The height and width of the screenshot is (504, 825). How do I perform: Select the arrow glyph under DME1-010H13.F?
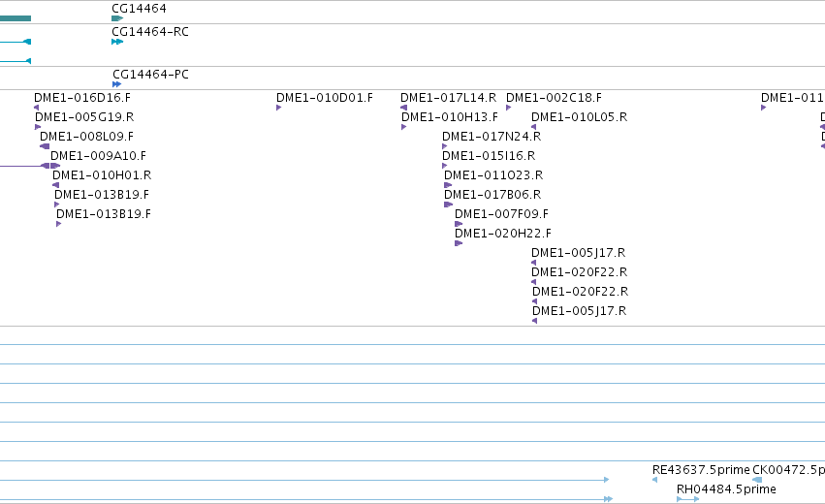tap(403, 127)
